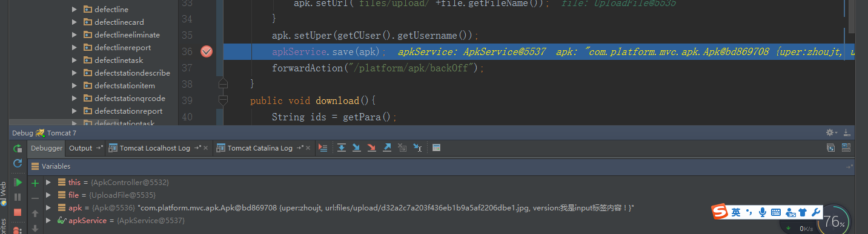Remove watch with the minus icon

[35, 198]
